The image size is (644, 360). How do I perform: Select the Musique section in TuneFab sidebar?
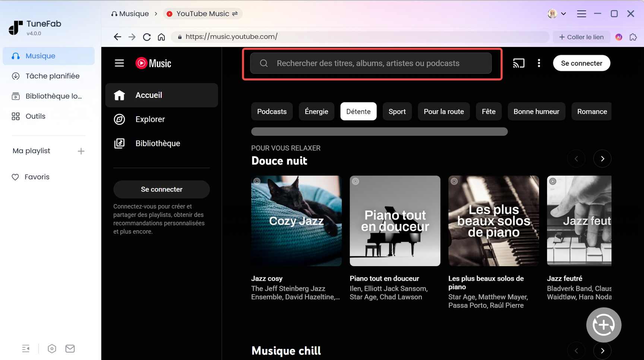tap(41, 56)
